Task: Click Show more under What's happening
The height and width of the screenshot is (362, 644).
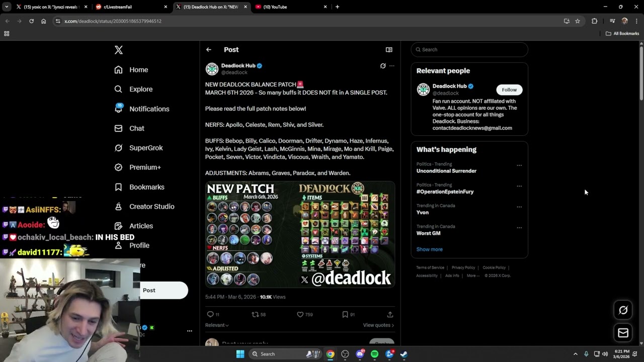Action: (x=430, y=249)
